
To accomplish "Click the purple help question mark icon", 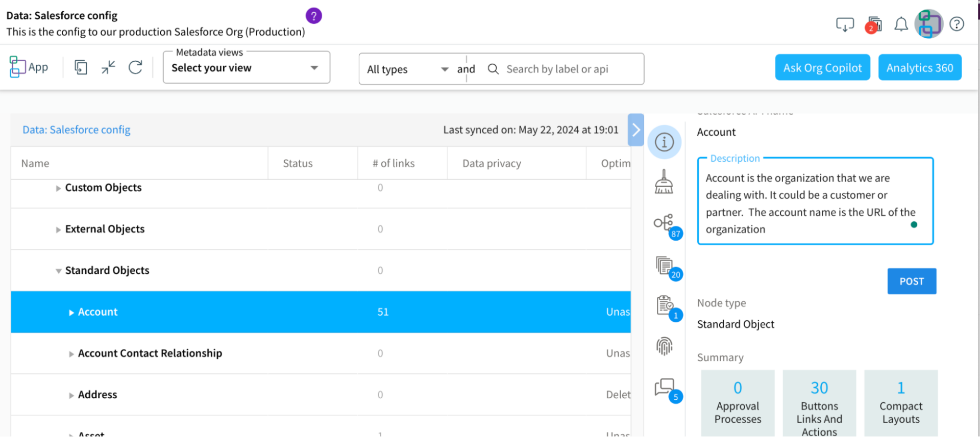I will [x=313, y=16].
